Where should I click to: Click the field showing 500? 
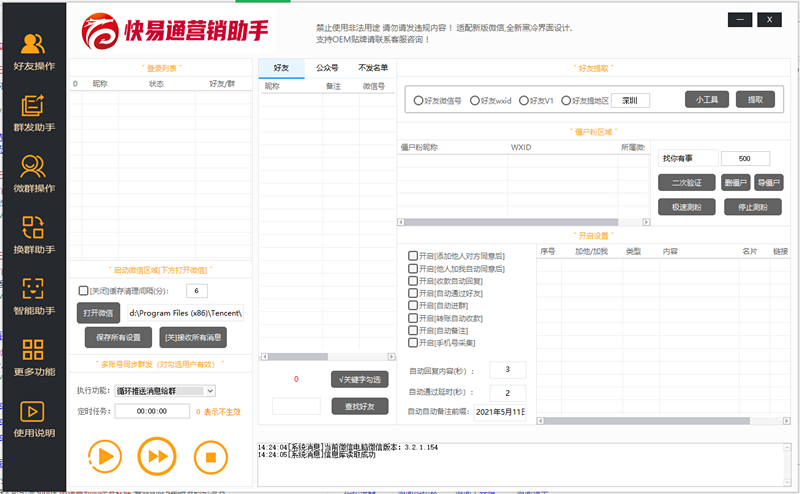745,159
